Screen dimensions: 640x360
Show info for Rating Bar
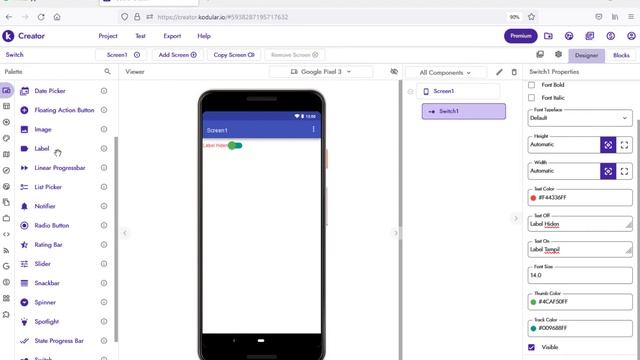coord(104,244)
